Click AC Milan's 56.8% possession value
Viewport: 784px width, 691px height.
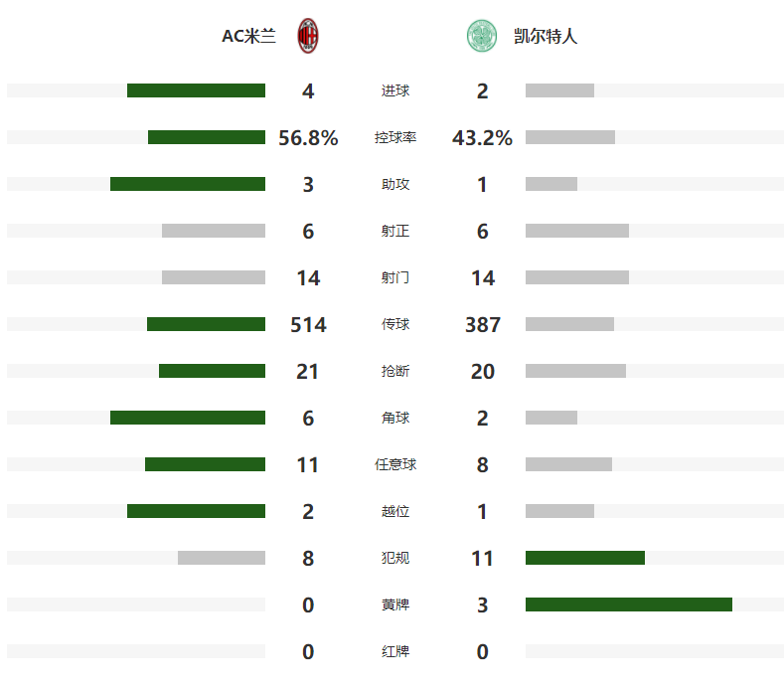tap(308, 138)
